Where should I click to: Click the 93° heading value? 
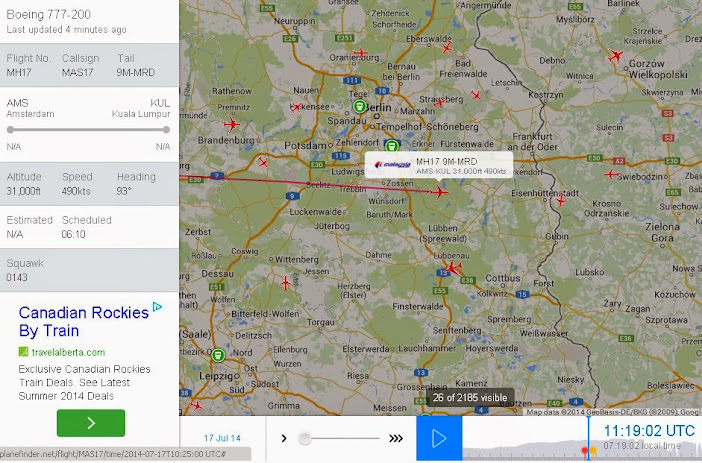tap(124, 191)
